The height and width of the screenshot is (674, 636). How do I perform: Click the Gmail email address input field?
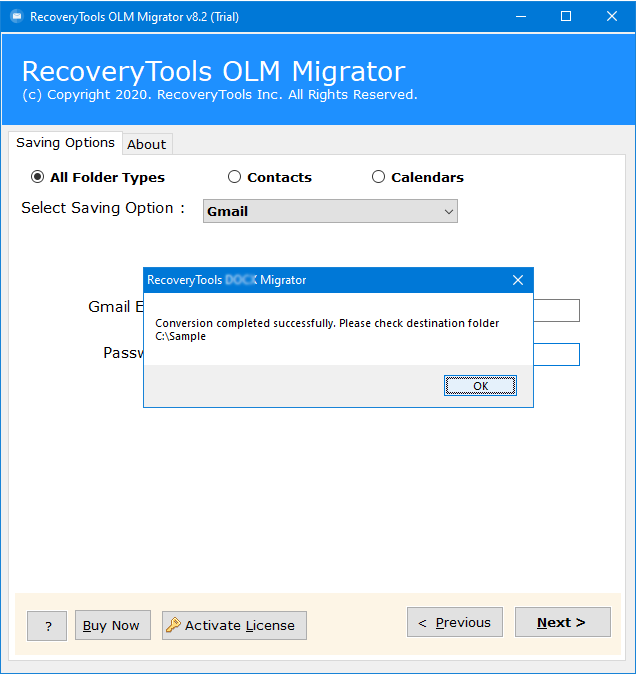coord(556,310)
